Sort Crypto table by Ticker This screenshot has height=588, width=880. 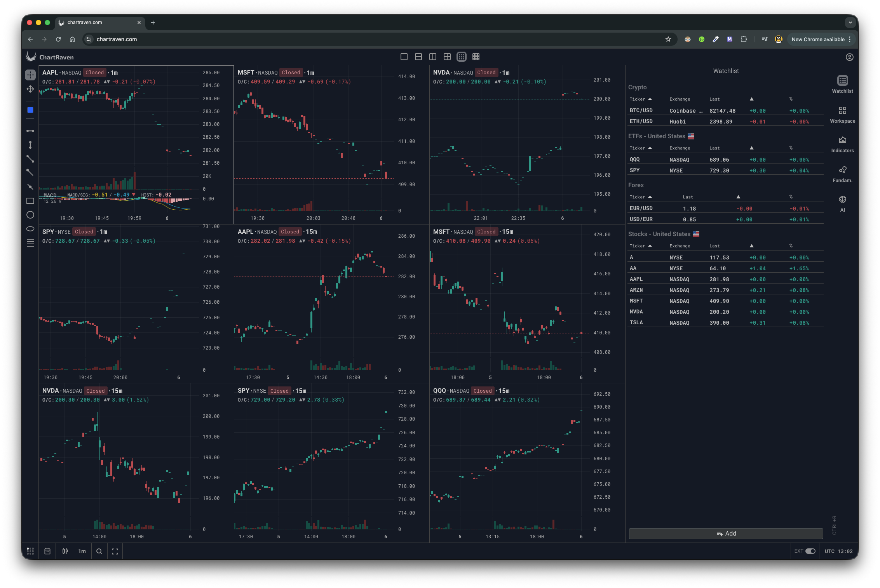[x=640, y=99]
